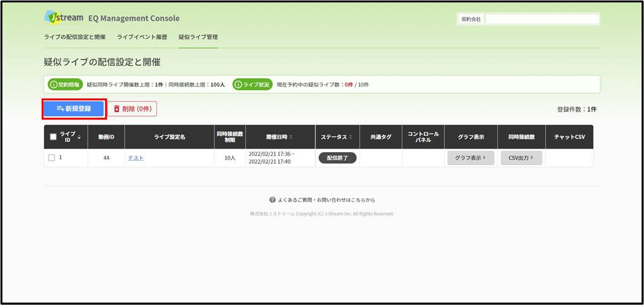This screenshot has height=305, width=644.
Task: Click the 同時接続数制限 column header
Action: coord(230,136)
